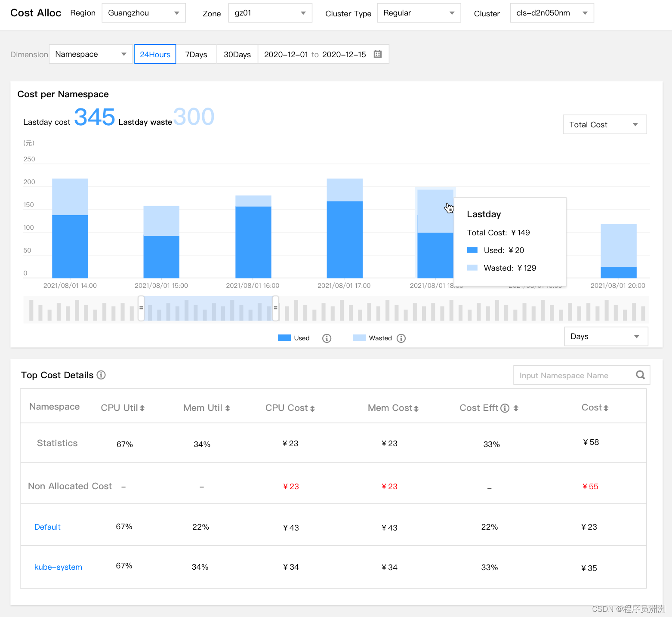Click start date 2020-12-01 field

click(286, 54)
